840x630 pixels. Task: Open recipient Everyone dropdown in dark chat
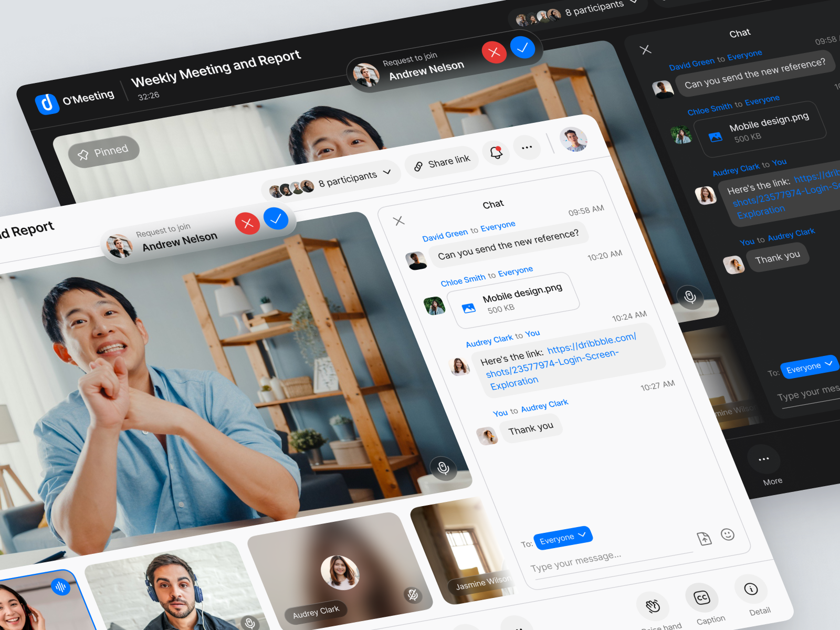coord(809,366)
